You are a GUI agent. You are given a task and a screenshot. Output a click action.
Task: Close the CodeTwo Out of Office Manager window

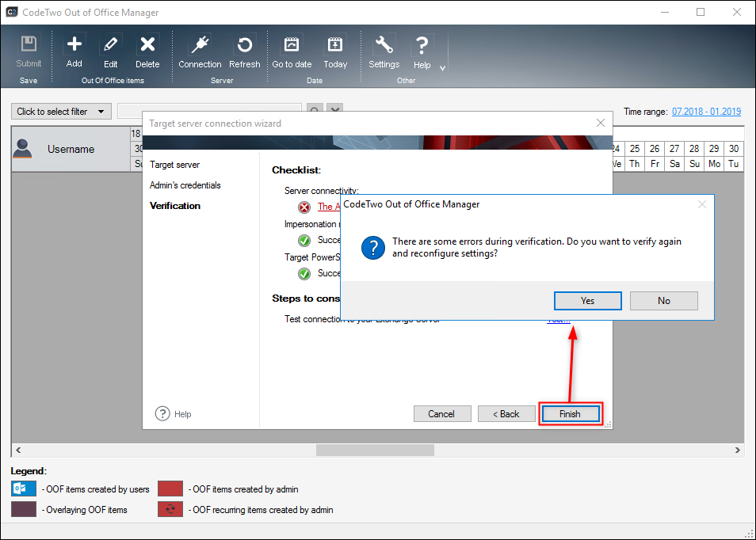(x=737, y=12)
